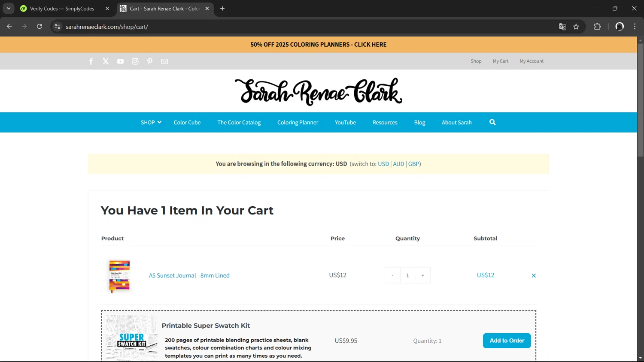This screenshot has height=362, width=644.
Task: Switch currency to USD
Action: [383, 164]
